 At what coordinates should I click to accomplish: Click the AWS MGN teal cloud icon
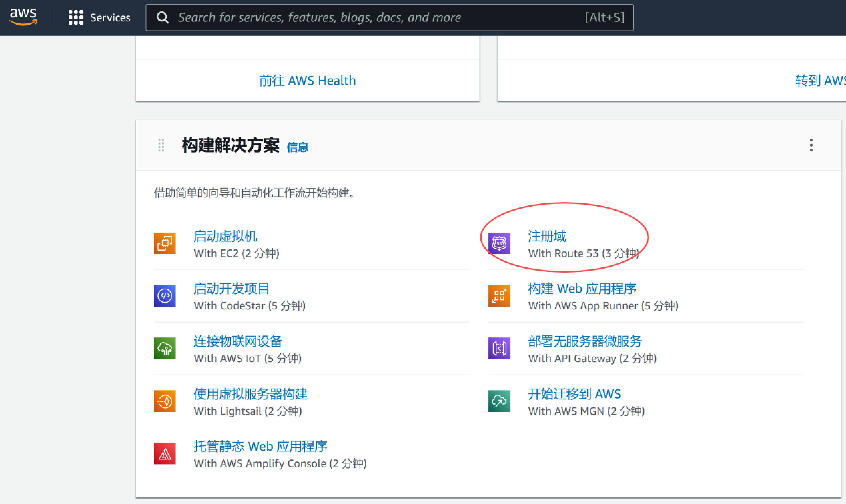point(499,401)
